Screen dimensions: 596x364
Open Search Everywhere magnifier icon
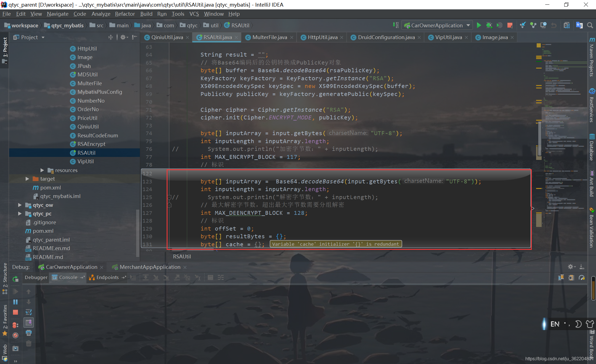coord(590,25)
